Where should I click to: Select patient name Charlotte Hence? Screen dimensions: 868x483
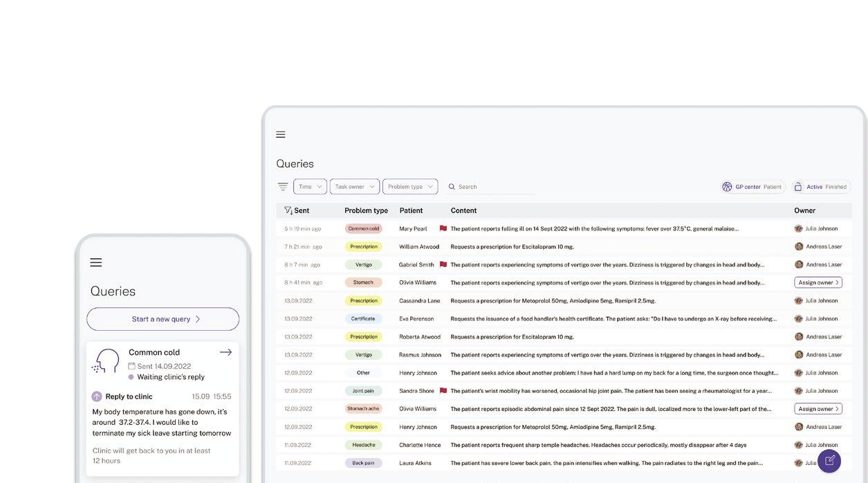[x=420, y=445]
